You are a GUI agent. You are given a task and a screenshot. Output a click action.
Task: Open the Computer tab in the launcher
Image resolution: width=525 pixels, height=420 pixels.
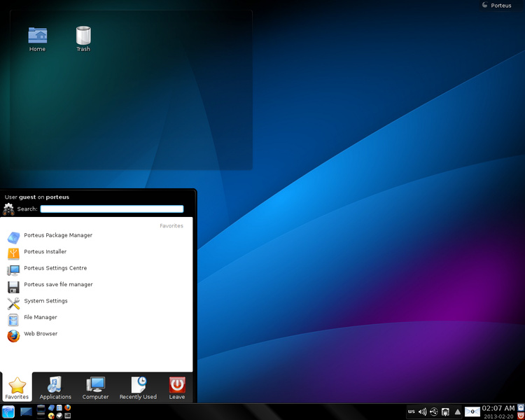[x=95, y=388]
